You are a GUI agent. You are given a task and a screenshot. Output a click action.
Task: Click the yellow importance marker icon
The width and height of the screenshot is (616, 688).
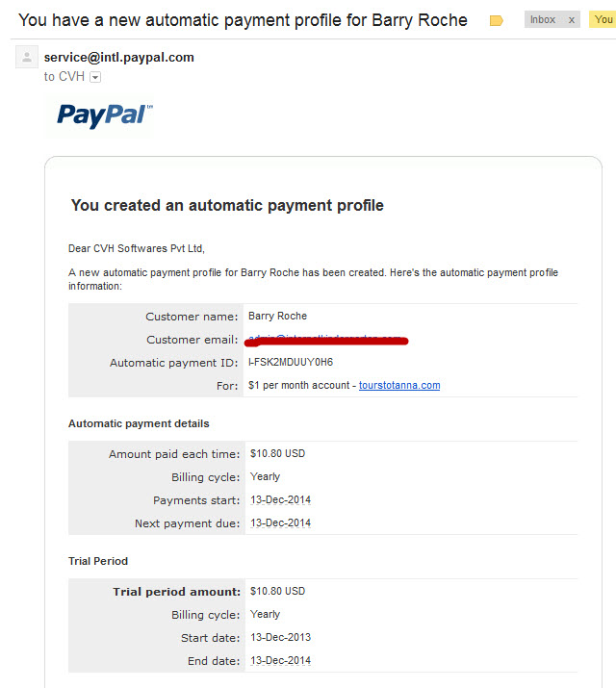click(497, 20)
